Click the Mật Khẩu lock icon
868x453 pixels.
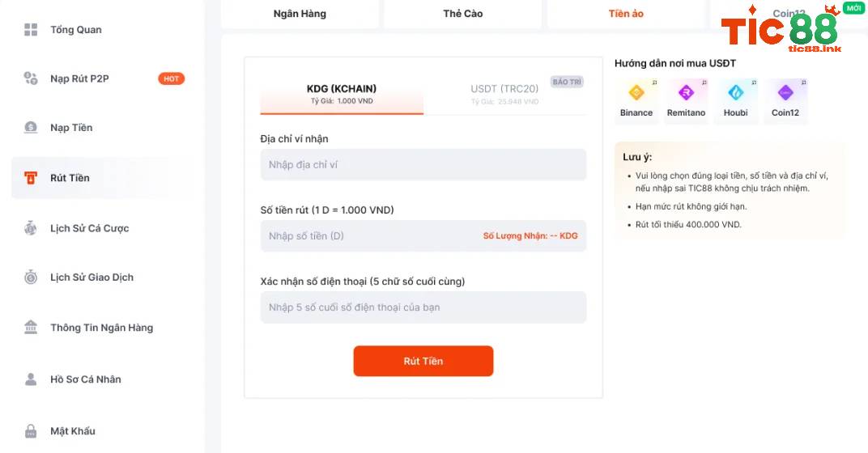pyautogui.click(x=31, y=430)
